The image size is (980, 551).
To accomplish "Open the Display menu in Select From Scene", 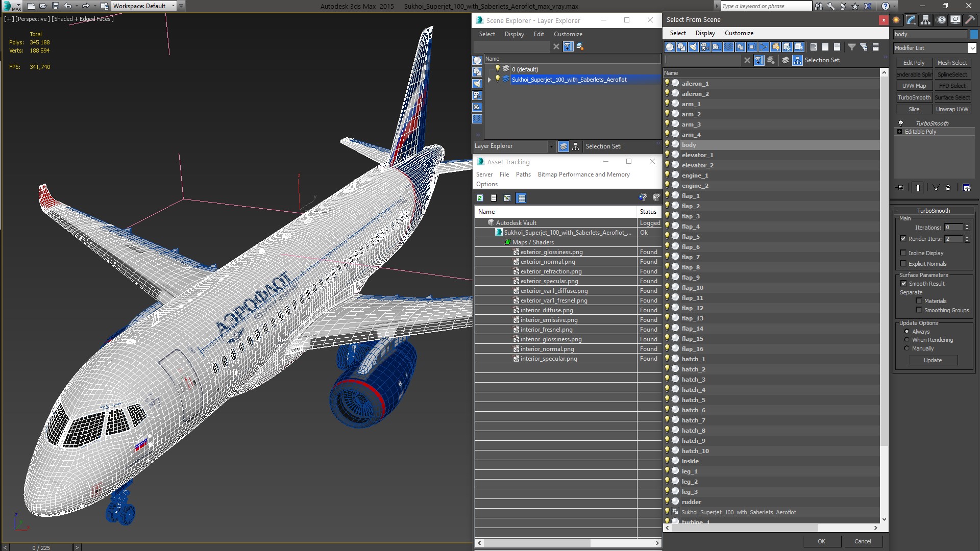I will 705,33.
